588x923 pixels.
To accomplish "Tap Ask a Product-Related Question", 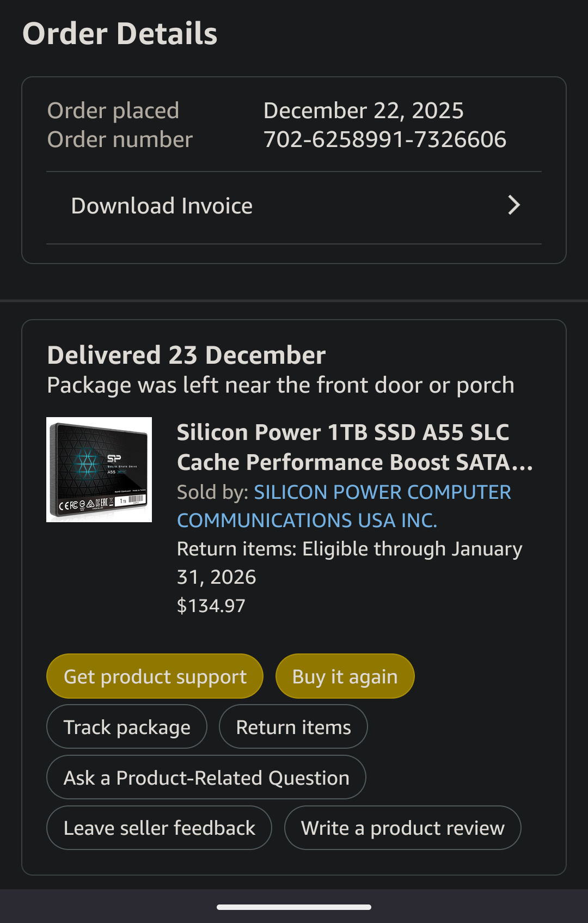I will point(206,778).
